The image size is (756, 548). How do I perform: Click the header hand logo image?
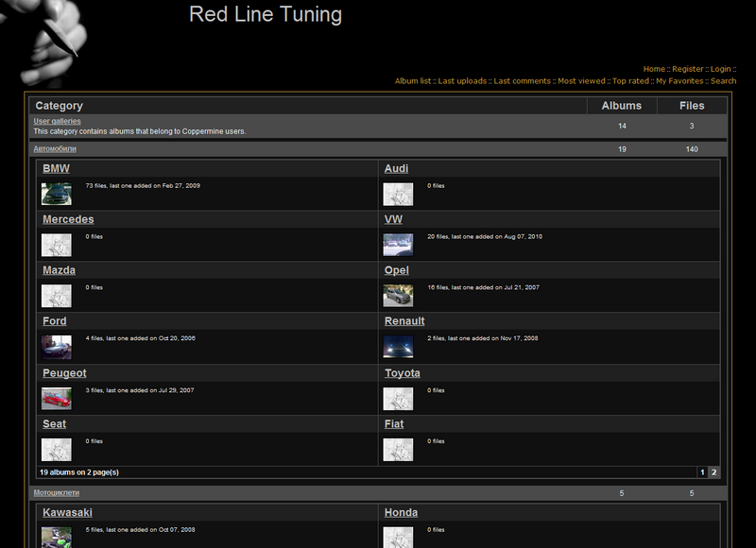coord(44,43)
